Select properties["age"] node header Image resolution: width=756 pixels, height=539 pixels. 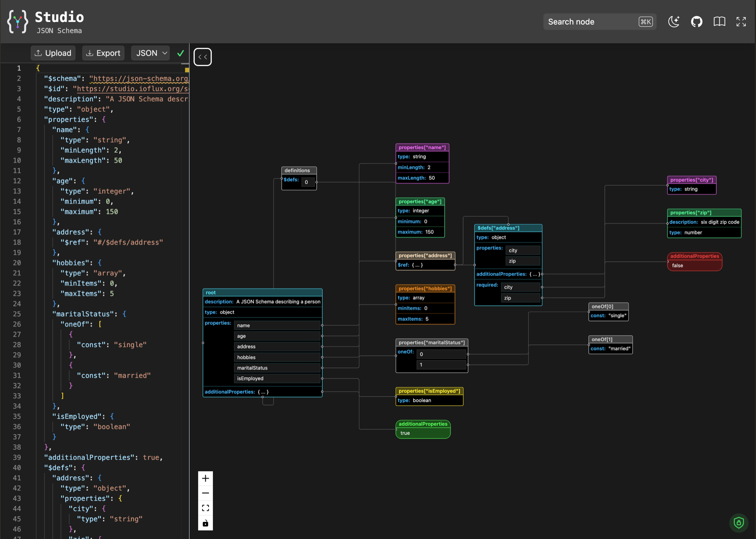click(x=420, y=201)
